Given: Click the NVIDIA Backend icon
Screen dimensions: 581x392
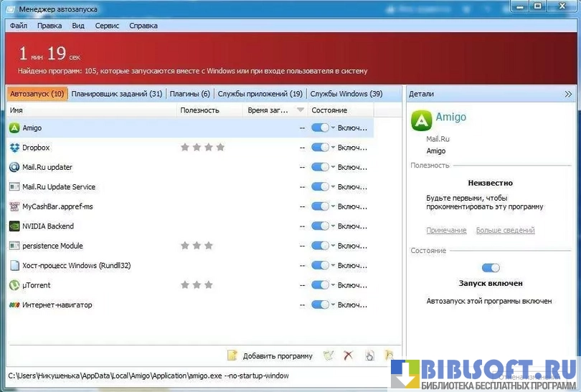Looking at the screenshot, I should [x=14, y=226].
